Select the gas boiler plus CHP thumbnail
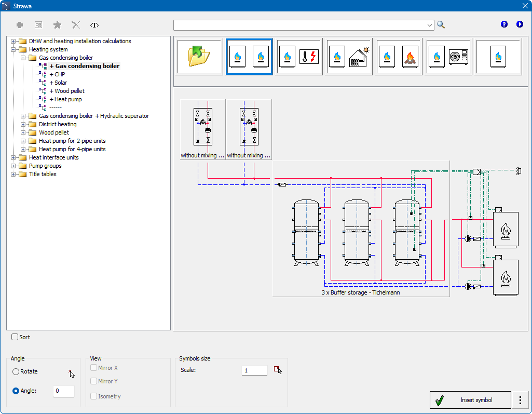This screenshot has height=414, width=532. 298,57
